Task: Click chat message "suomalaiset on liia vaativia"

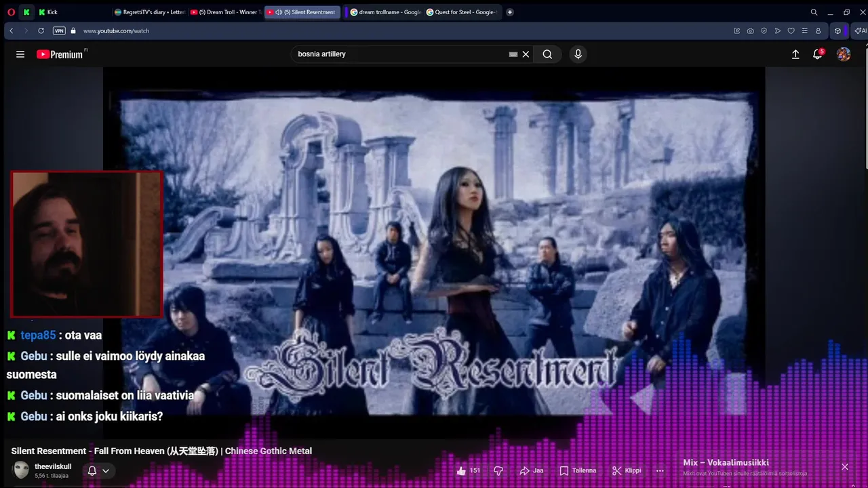Action: 125,395
